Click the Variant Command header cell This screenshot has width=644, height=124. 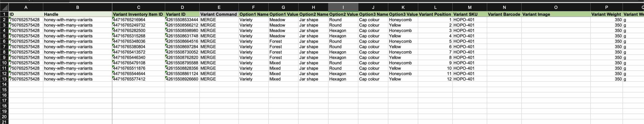click(219, 14)
